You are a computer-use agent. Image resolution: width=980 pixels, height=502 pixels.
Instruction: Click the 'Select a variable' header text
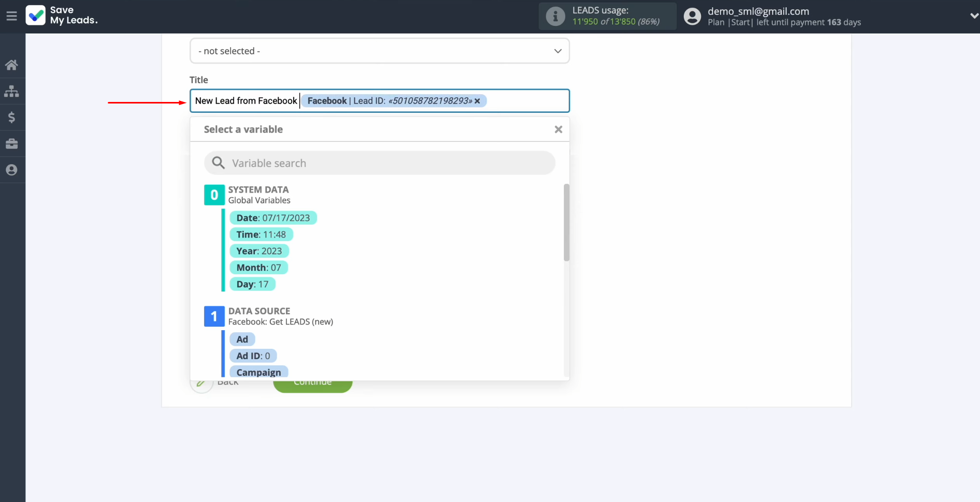tap(243, 129)
